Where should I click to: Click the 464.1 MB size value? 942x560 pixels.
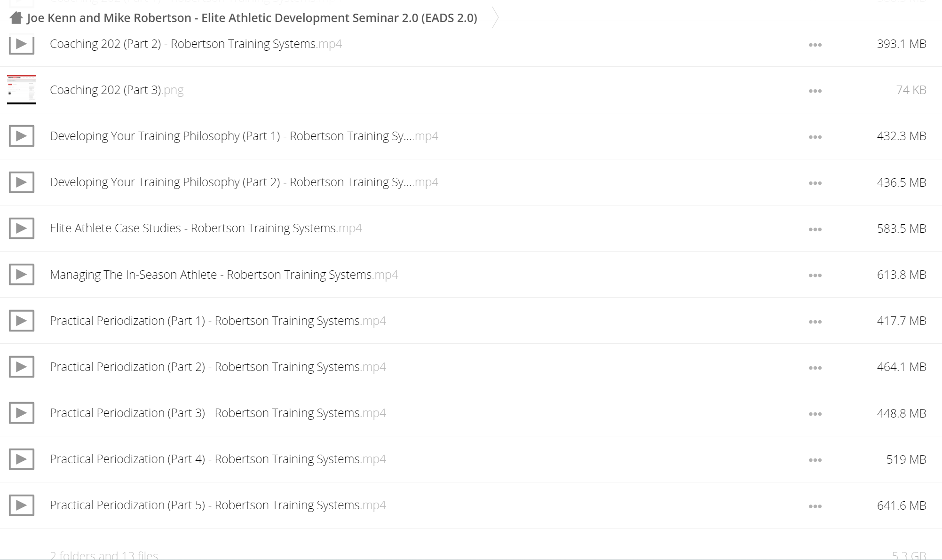point(902,367)
